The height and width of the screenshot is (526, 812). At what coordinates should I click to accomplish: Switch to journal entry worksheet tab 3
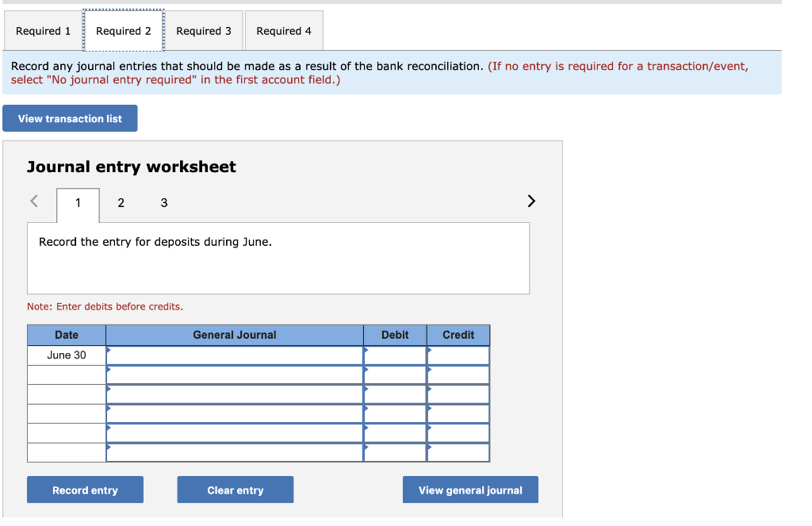coord(163,203)
